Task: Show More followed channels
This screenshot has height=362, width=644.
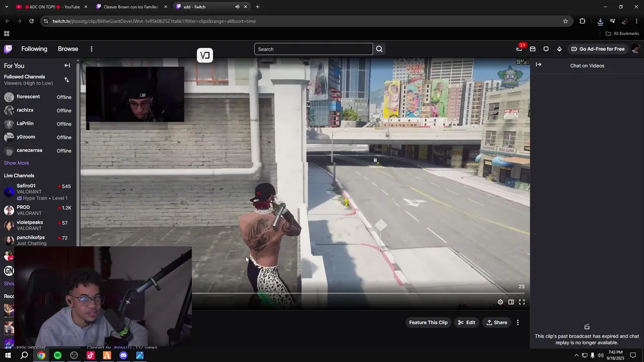Action: (x=17, y=163)
